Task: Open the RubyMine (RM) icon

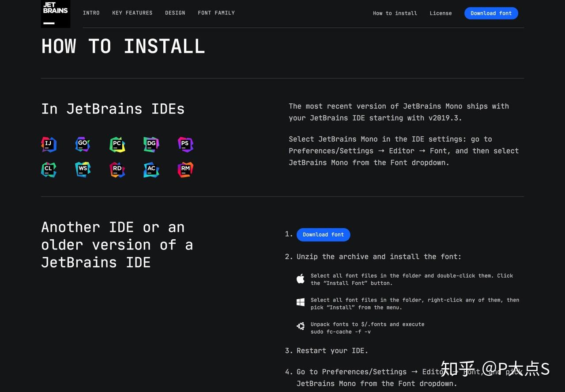Action: [185, 170]
